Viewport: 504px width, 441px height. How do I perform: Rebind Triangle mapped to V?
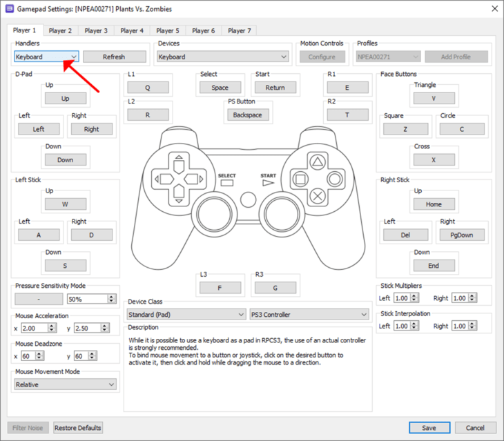click(434, 98)
